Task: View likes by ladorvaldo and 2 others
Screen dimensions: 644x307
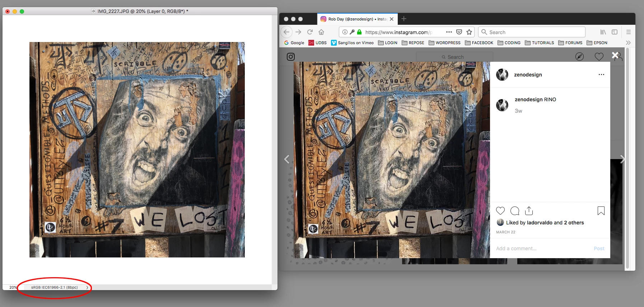Action: coord(545,223)
